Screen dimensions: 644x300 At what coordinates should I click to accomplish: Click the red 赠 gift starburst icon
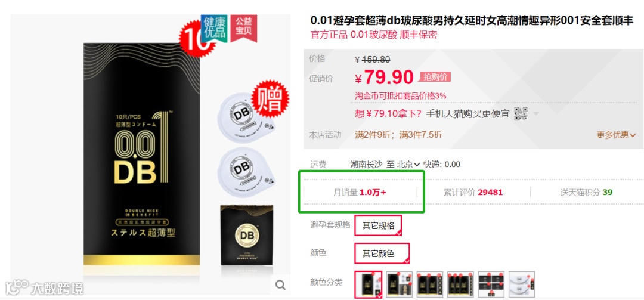[270, 99]
